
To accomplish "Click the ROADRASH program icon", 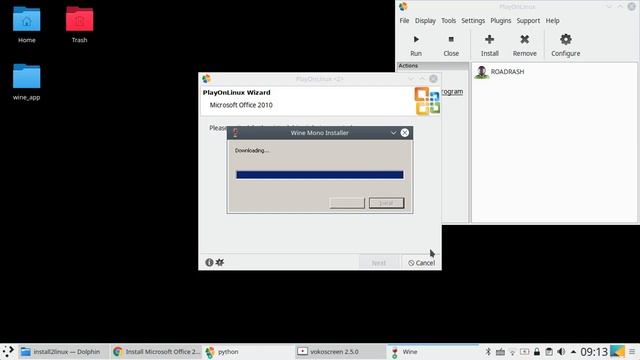I will tap(482, 72).
